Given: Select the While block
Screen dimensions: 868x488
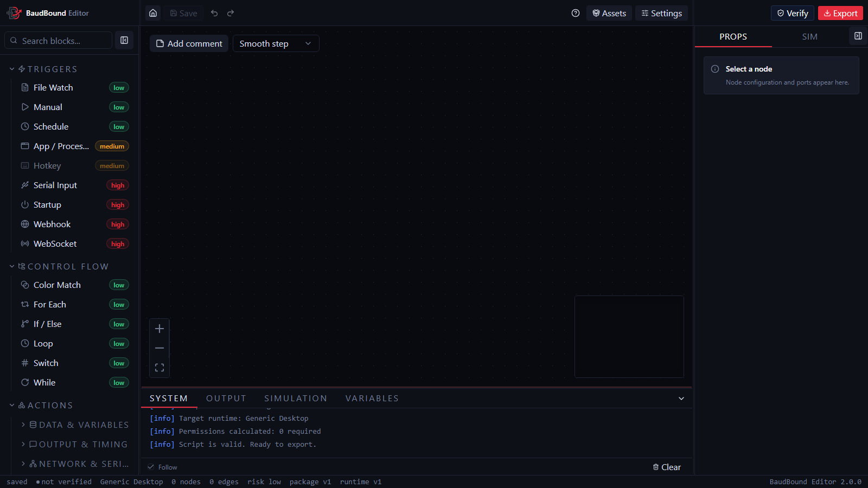Looking at the screenshot, I should pos(75,382).
